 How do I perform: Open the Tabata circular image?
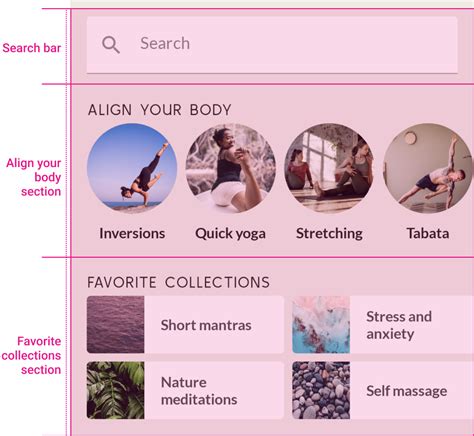pos(428,168)
